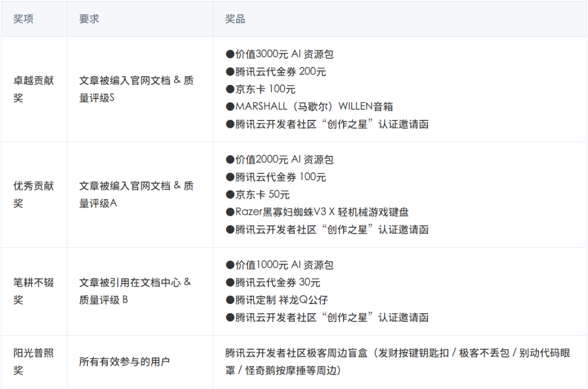Click the 京东卡 100元 prize line

click(261, 89)
